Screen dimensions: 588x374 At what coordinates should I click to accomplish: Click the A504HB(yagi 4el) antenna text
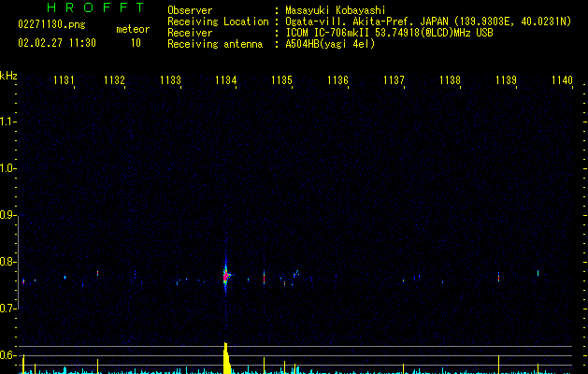coord(330,44)
